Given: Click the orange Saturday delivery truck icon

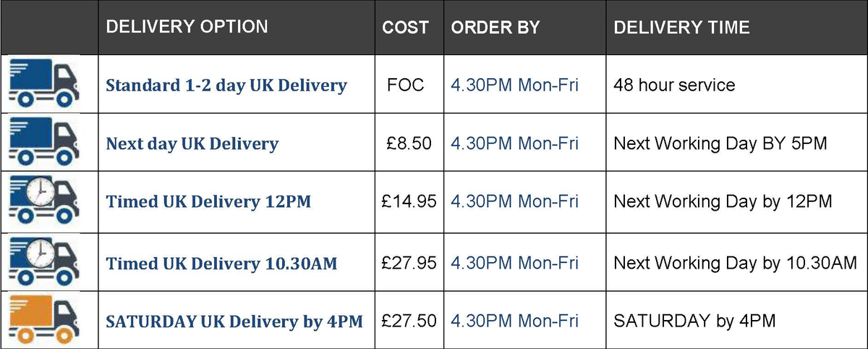Looking at the screenshot, I should pyautogui.click(x=43, y=319).
